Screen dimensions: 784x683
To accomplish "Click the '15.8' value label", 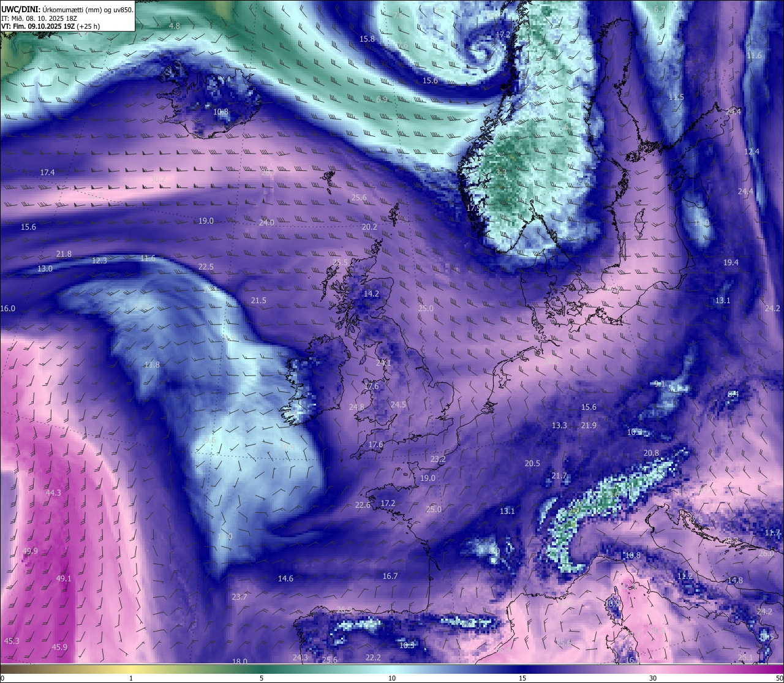I will coord(367,39).
